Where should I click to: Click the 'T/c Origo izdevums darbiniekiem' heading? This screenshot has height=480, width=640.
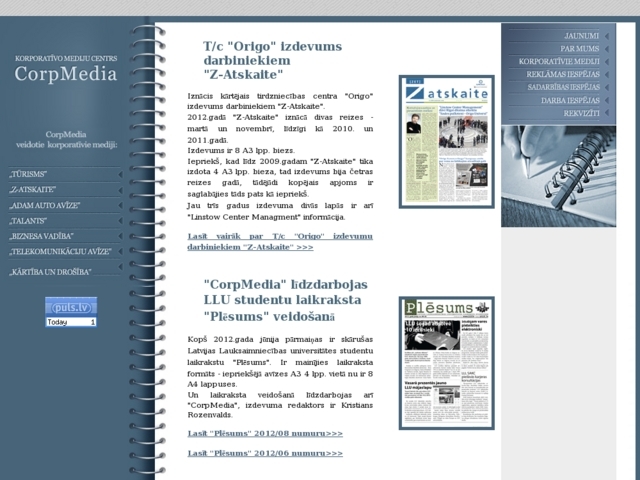[273, 60]
